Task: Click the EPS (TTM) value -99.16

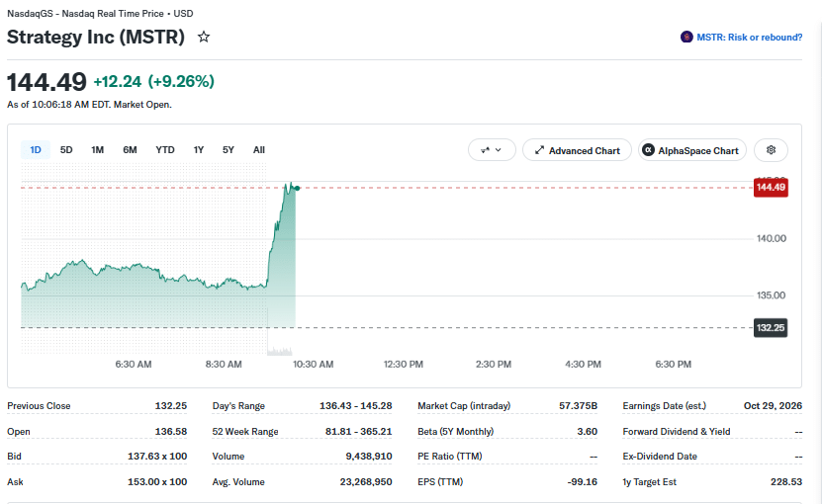Action: click(x=583, y=482)
